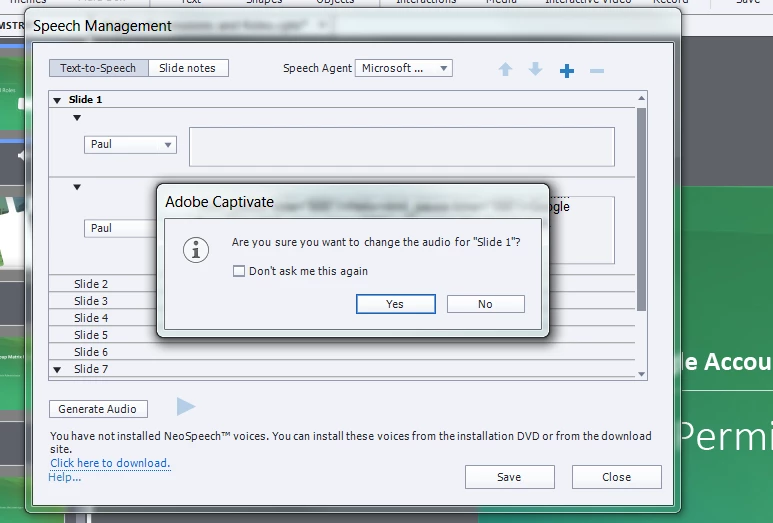Save the speech management settings
This screenshot has width=773, height=523.
pyautogui.click(x=509, y=477)
